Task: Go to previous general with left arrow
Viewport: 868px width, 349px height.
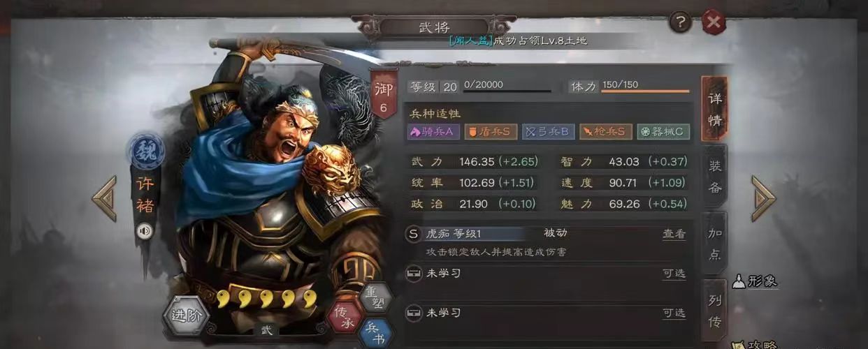Action: point(104,198)
